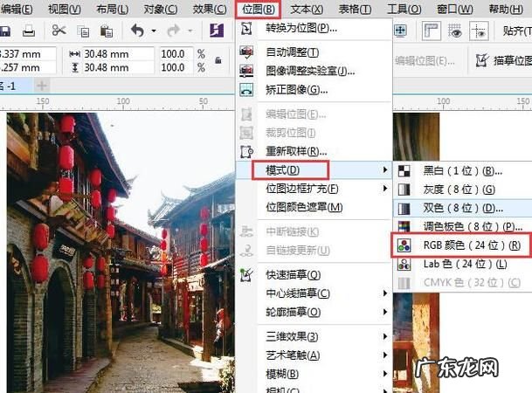This screenshot has height=393, width=532.
Task: Open the 布局(L) menu
Action: pyautogui.click(x=113, y=9)
